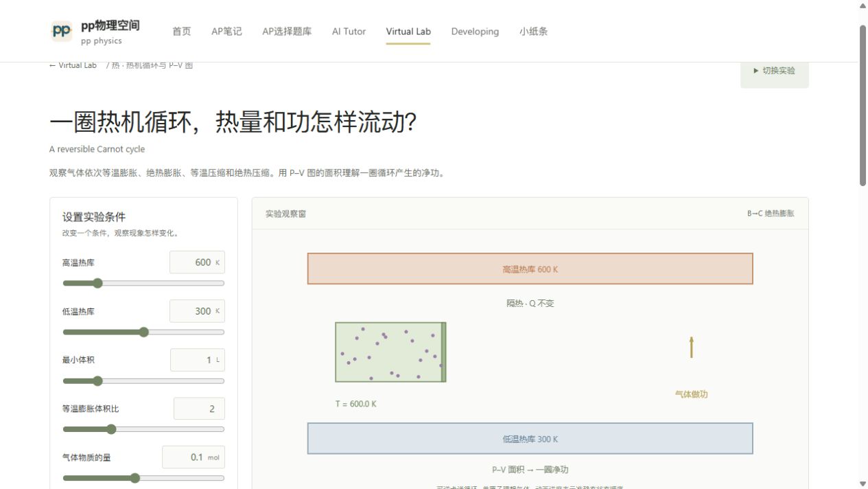868x489 pixels.
Task: Click the 低温热库 slider handle
Action: pos(143,332)
